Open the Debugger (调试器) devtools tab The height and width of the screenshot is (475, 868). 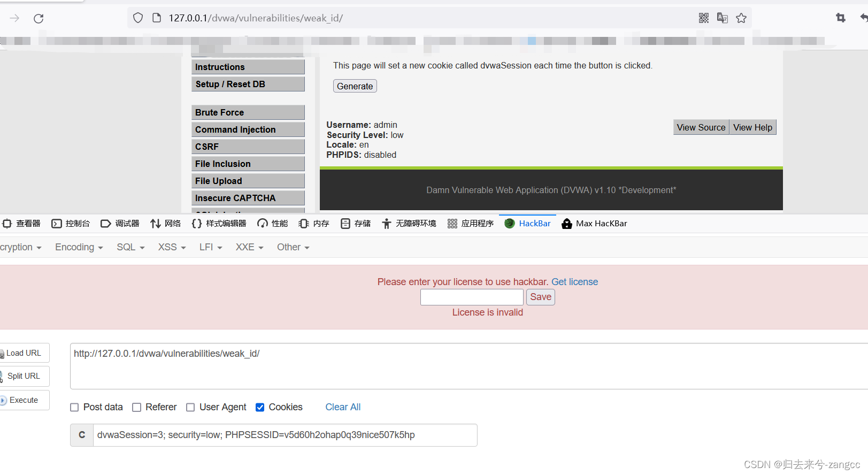pos(120,224)
